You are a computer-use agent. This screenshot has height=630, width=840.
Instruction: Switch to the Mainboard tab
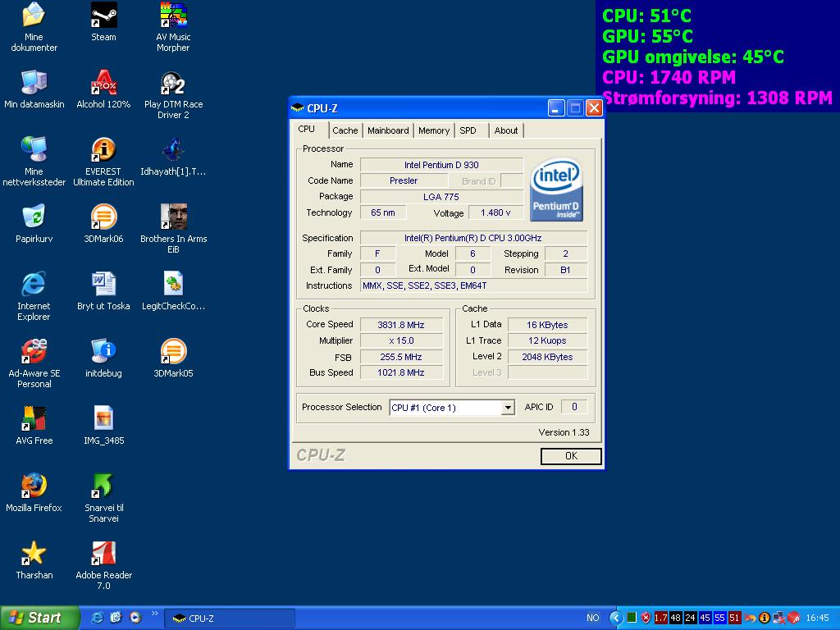[388, 130]
